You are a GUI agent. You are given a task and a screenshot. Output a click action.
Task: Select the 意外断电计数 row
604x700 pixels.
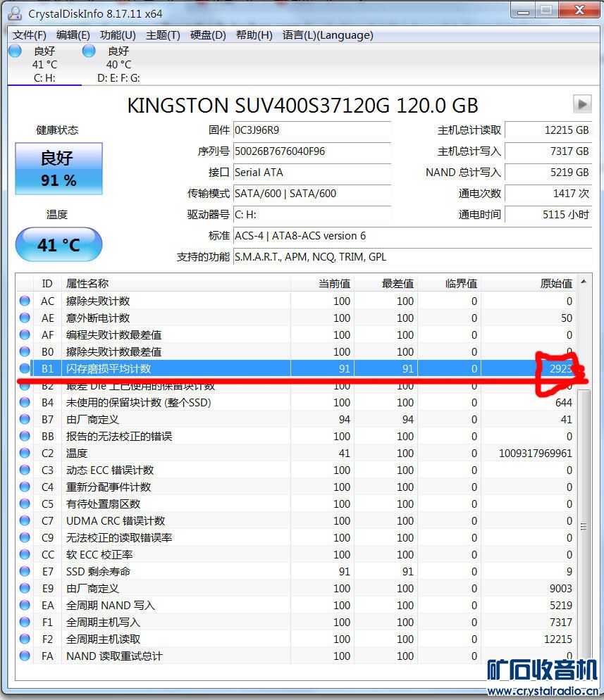pyautogui.click(x=296, y=318)
